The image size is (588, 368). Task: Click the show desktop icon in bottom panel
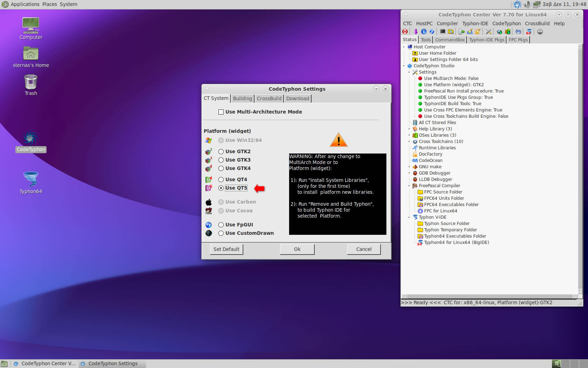[x=4, y=364]
